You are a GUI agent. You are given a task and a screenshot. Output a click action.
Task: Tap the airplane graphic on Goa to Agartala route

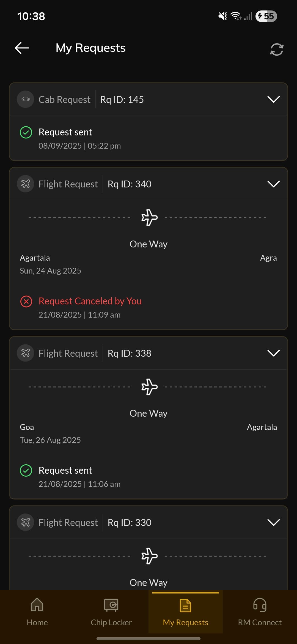(x=148, y=386)
